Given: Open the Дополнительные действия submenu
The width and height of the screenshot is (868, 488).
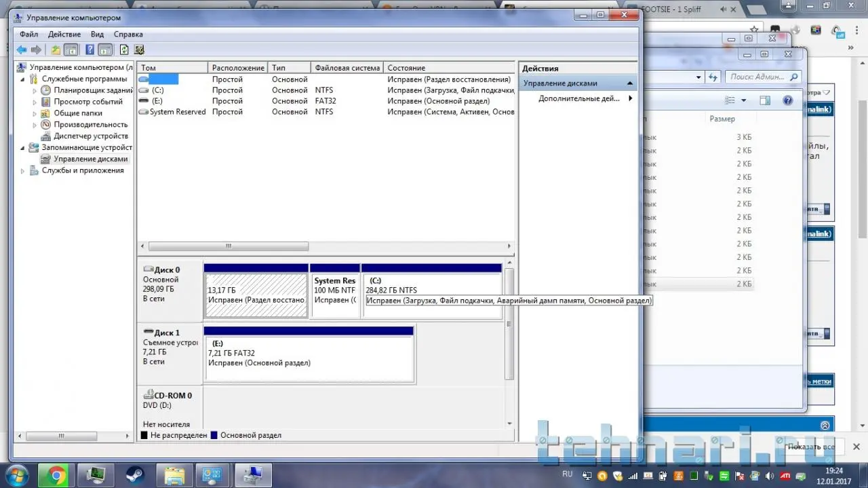Looking at the screenshot, I should pyautogui.click(x=580, y=98).
